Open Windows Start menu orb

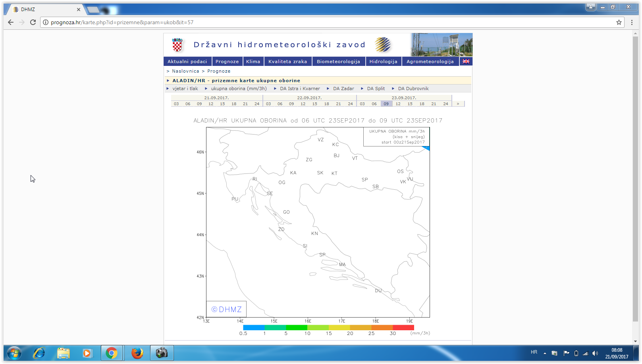click(x=14, y=352)
